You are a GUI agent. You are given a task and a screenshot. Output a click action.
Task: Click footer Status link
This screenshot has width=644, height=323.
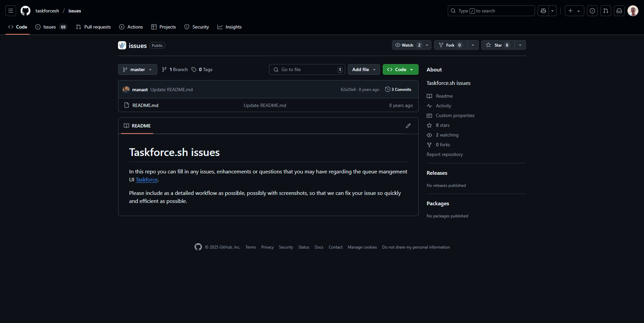(304, 247)
